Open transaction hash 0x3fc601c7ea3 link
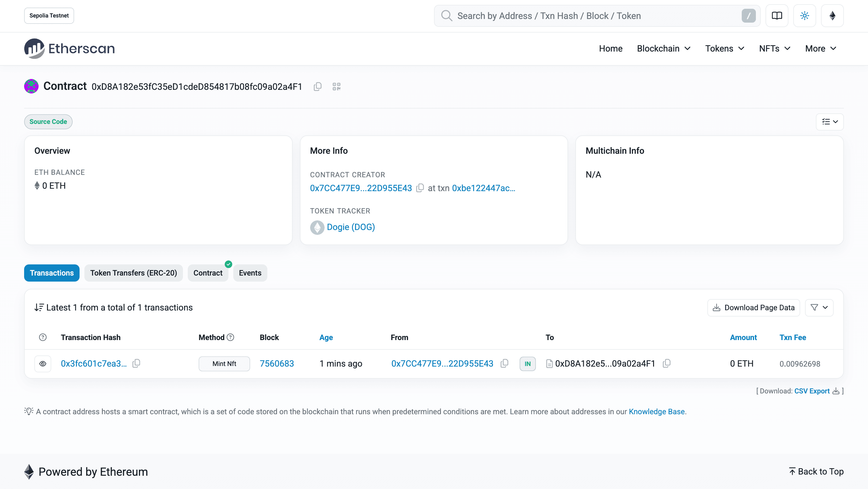The height and width of the screenshot is (489, 868). point(94,364)
